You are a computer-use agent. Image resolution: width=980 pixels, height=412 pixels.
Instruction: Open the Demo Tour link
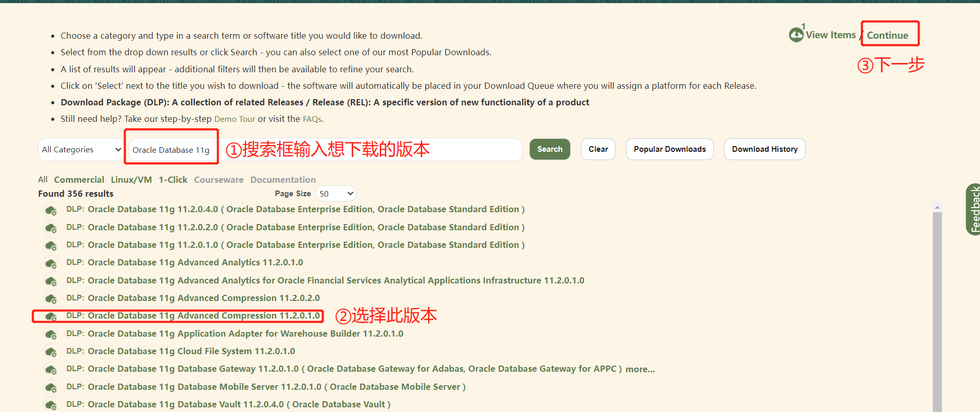tap(235, 119)
